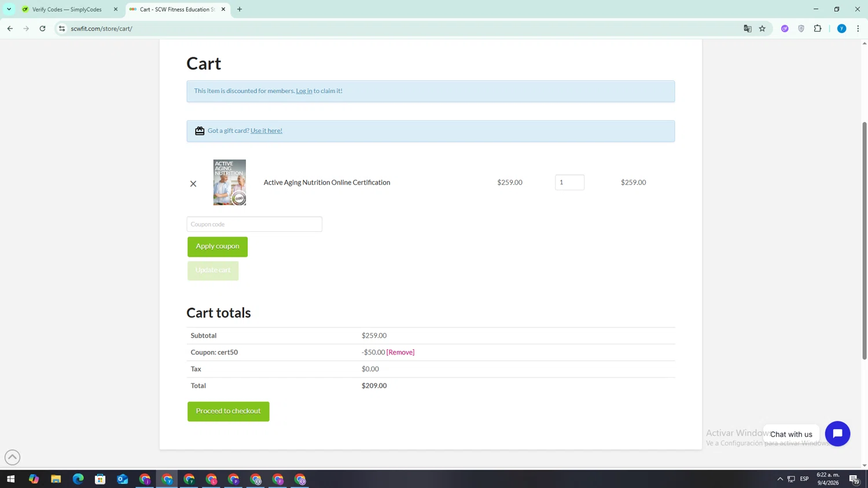The height and width of the screenshot is (488, 868).
Task: Click the address bar URL scwfit.com/store/cart/
Action: coord(101,28)
